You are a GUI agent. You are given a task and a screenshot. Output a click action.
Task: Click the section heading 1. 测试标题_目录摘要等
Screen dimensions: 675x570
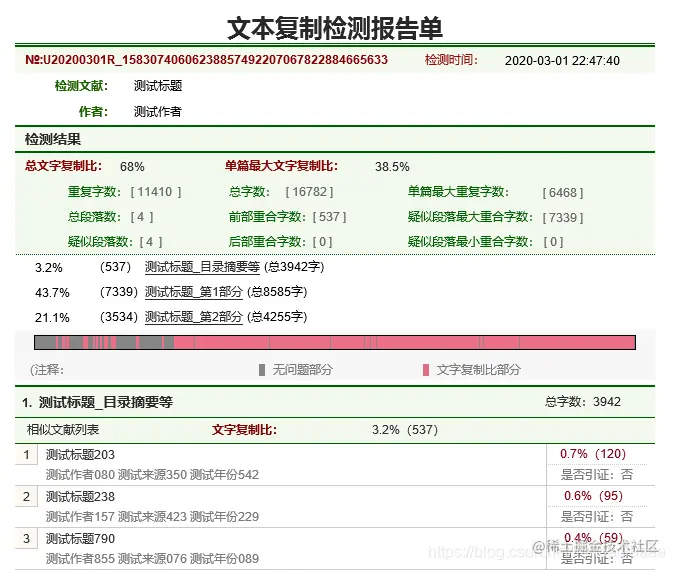pyautogui.click(x=97, y=403)
